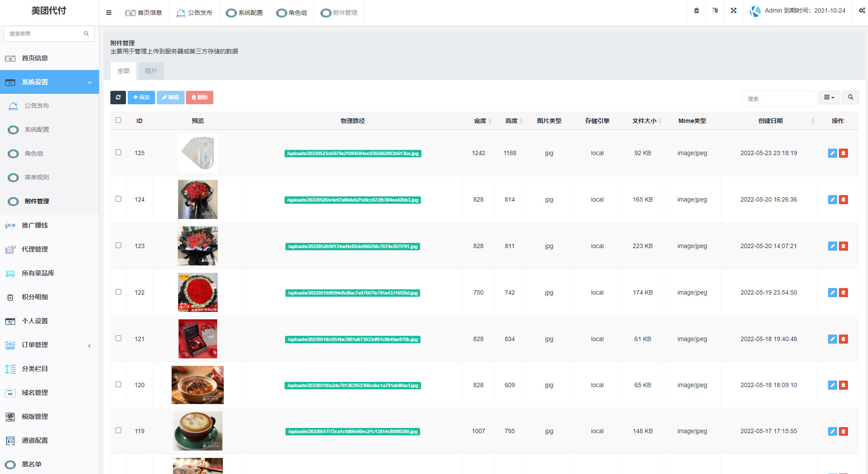Open the 系统配置 top tab
The image size is (868, 474).
click(245, 13)
